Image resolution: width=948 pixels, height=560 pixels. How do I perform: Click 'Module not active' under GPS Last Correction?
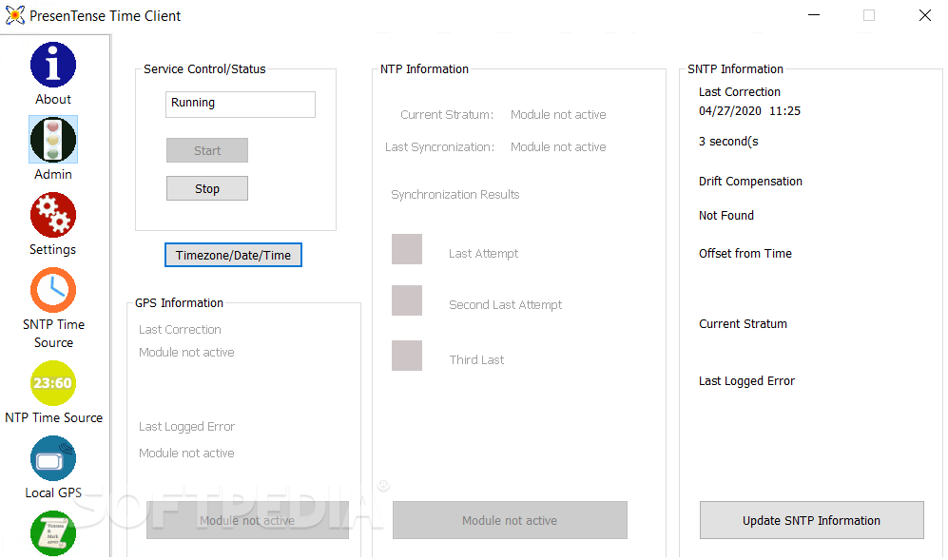[x=186, y=352]
